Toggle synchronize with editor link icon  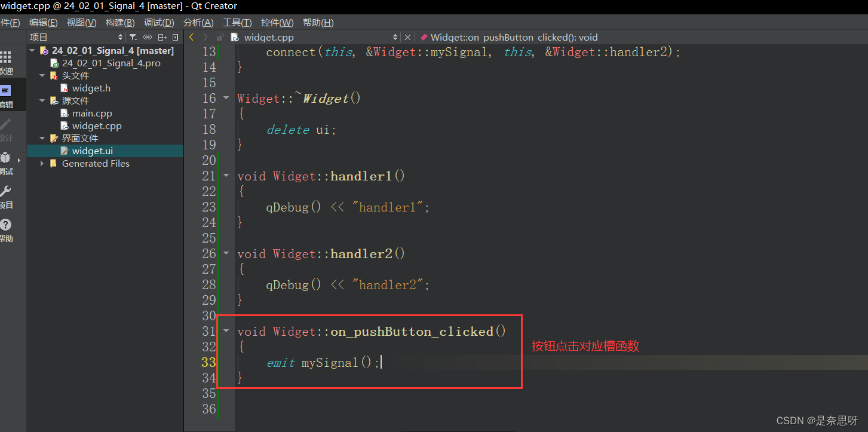pos(148,37)
